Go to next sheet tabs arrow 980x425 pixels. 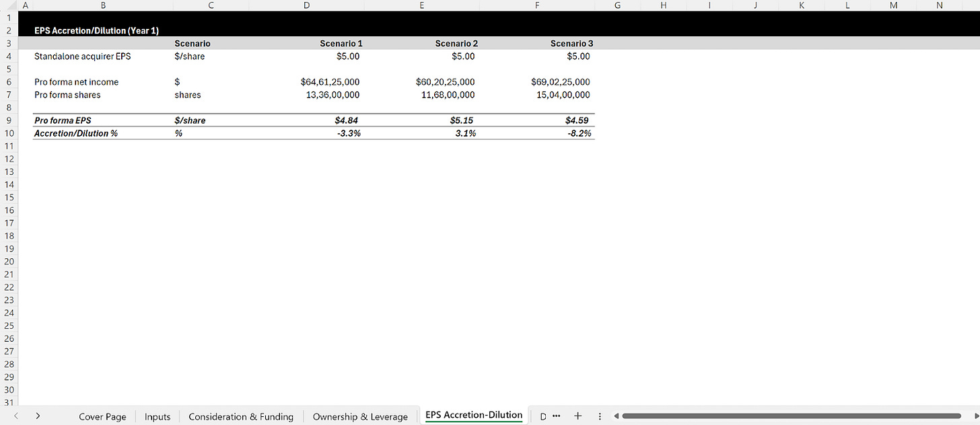[x=38, y=416]
